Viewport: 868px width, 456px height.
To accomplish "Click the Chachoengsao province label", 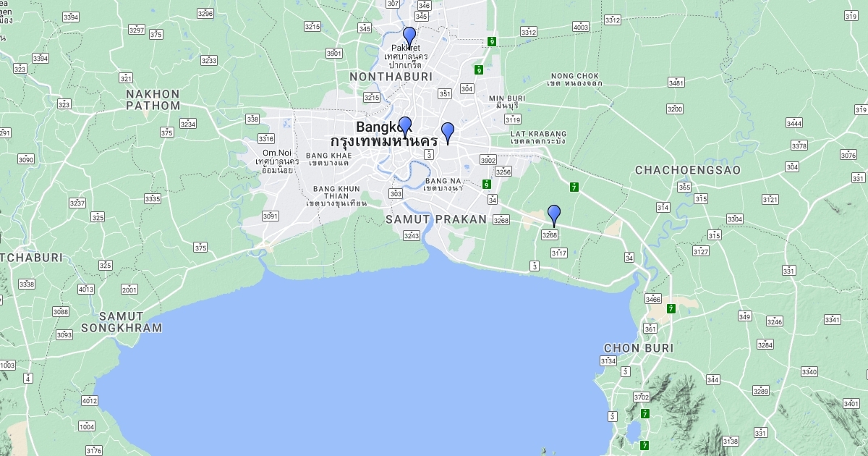I will point(688,170).
